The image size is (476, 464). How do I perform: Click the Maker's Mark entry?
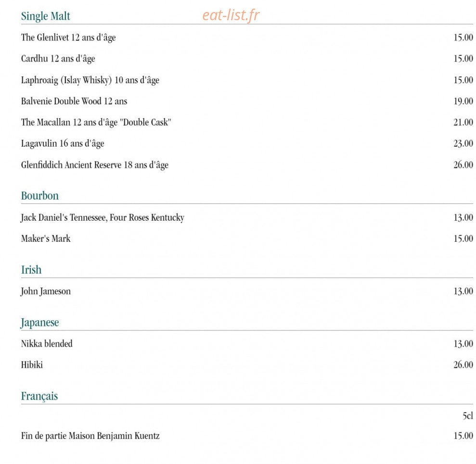[46, 238]
